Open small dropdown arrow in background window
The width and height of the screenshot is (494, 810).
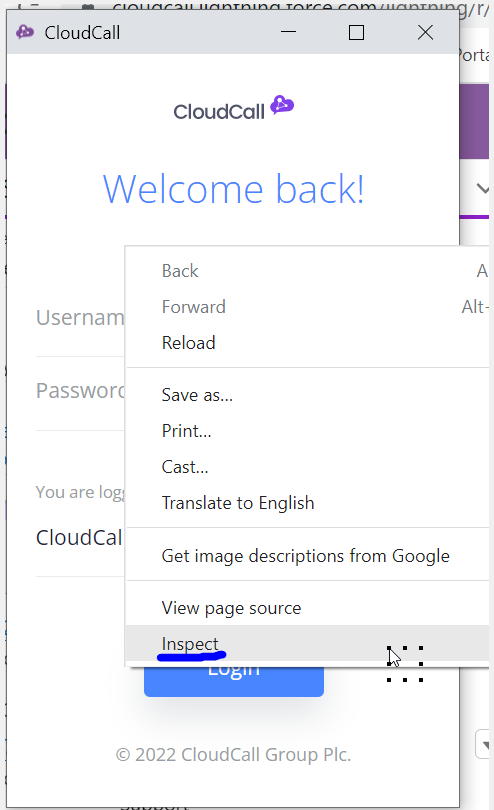pos(484,744)
